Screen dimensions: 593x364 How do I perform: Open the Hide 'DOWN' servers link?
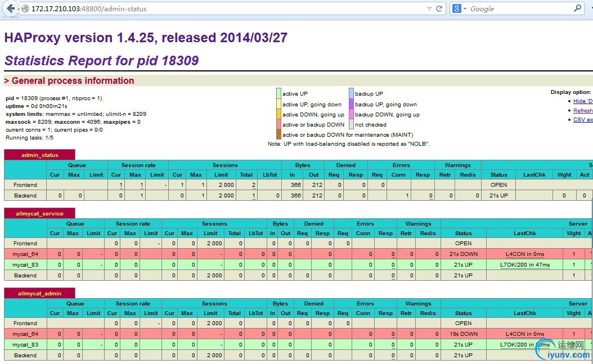click(x=583, y=101)
